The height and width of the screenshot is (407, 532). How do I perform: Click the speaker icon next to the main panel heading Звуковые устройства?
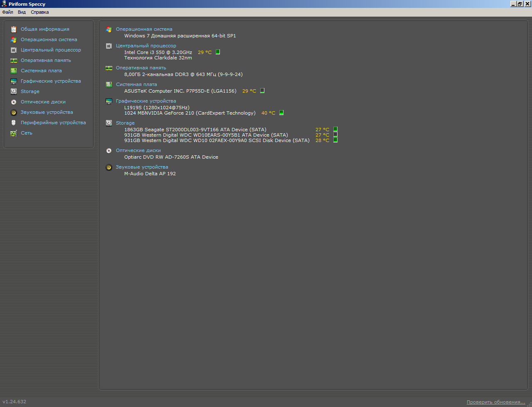(x=109, y=167)
